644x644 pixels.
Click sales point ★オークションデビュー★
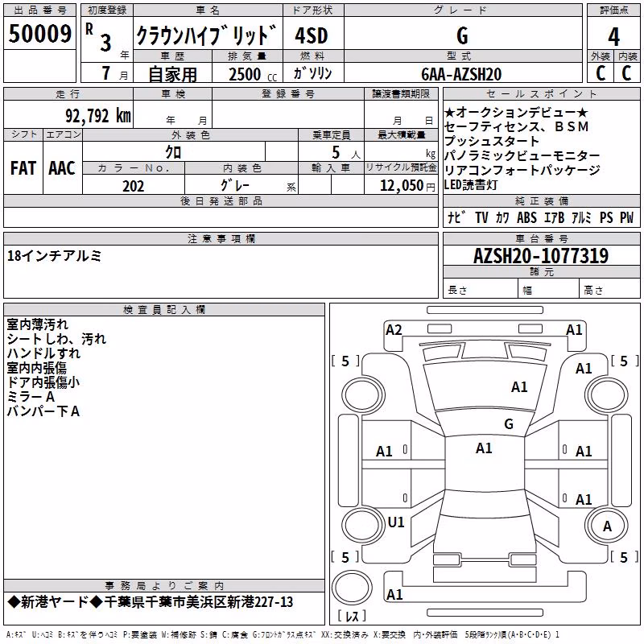[x=516, y=112]
